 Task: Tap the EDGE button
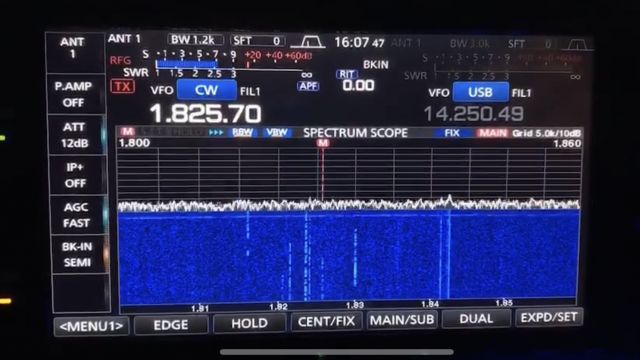point(171,325)
